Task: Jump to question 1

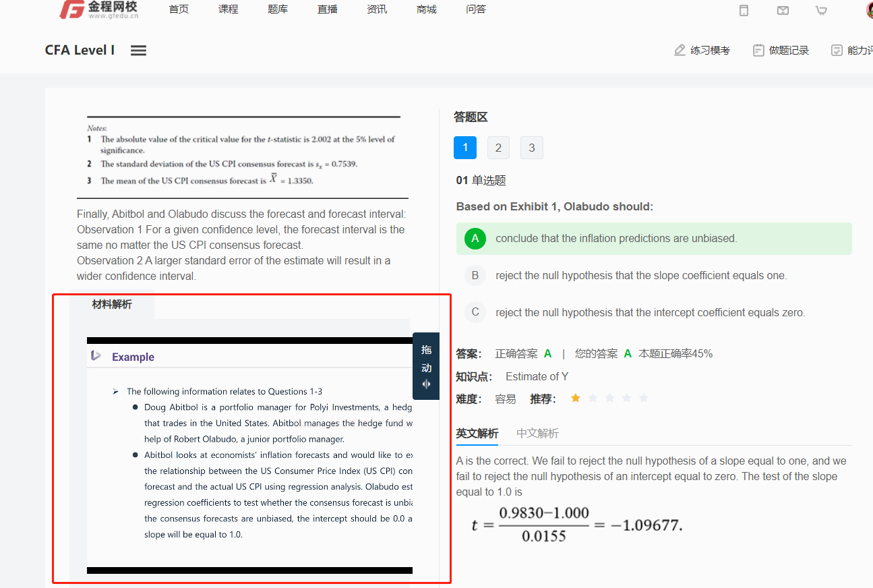Action: pyautogui.click(x=465, y=148)
